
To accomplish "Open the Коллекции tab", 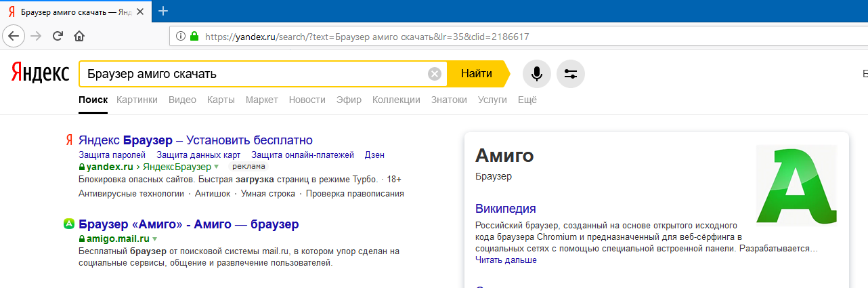I will [396, 100].
